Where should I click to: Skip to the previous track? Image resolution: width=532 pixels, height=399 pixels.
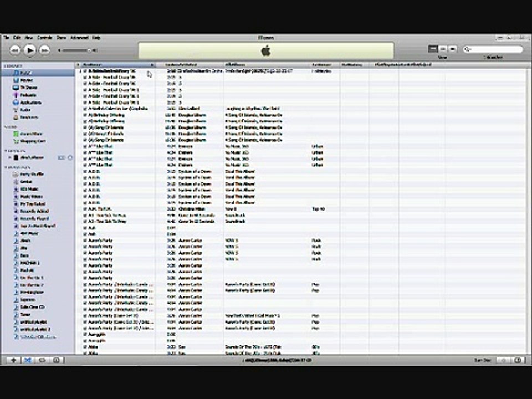(14, 50)
